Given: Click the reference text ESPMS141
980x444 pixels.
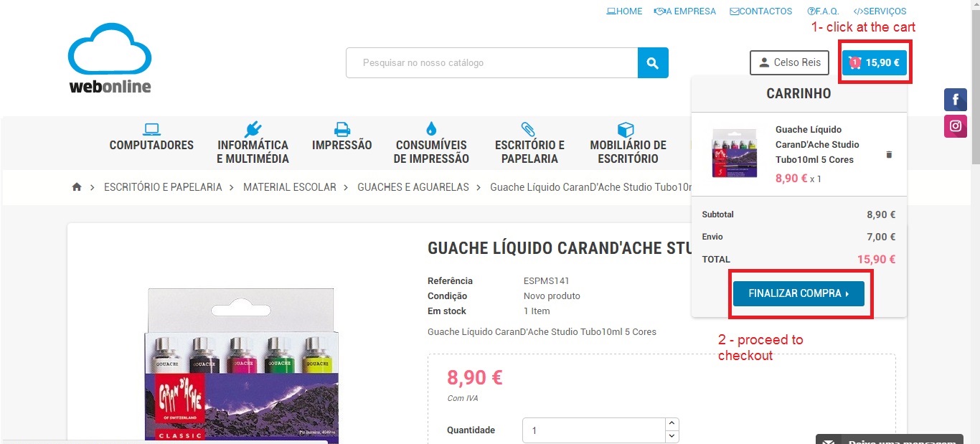Looking at the screenshot, I should click(x=547, y=281).
